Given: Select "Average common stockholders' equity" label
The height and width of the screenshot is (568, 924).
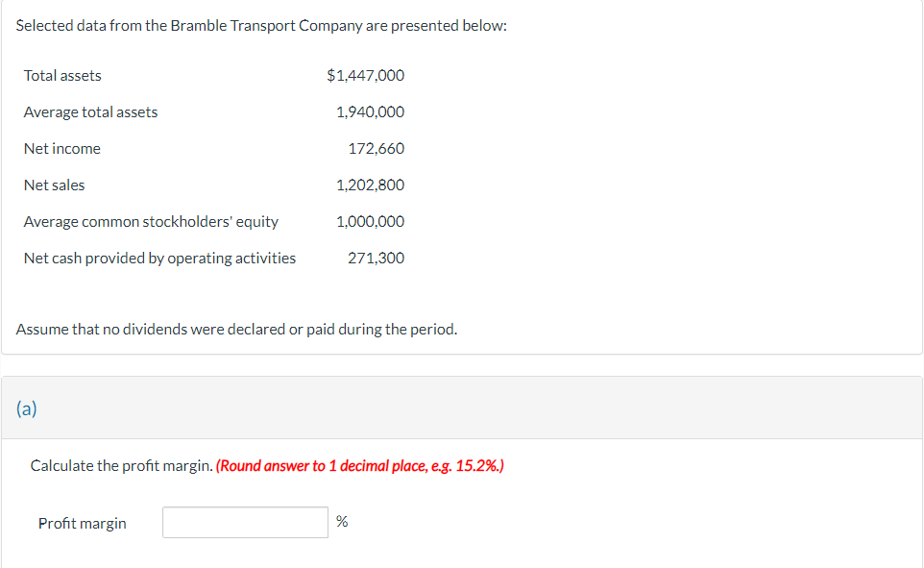Looking at the screenshot, I should (151, 221).
